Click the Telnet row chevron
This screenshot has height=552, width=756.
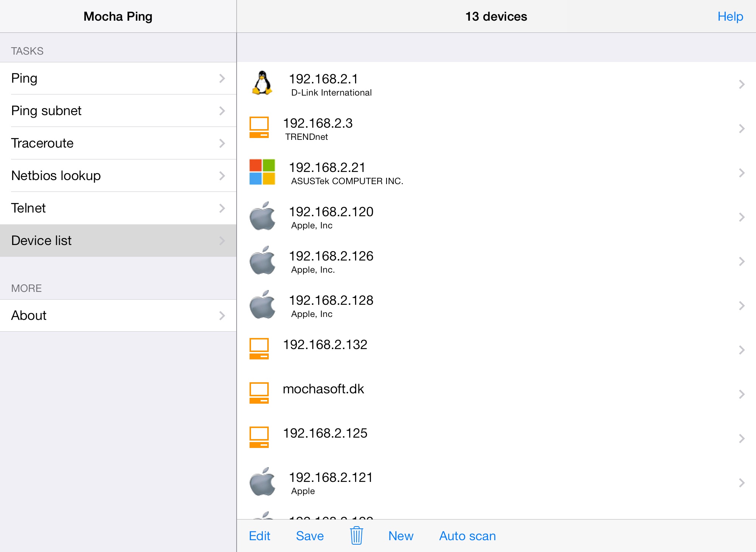click(x=222, y=208)
